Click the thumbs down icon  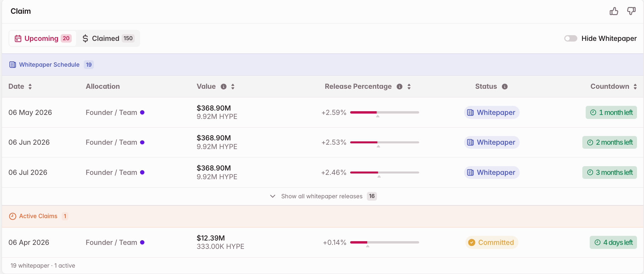pyautogui.click(x=631, y=11)
